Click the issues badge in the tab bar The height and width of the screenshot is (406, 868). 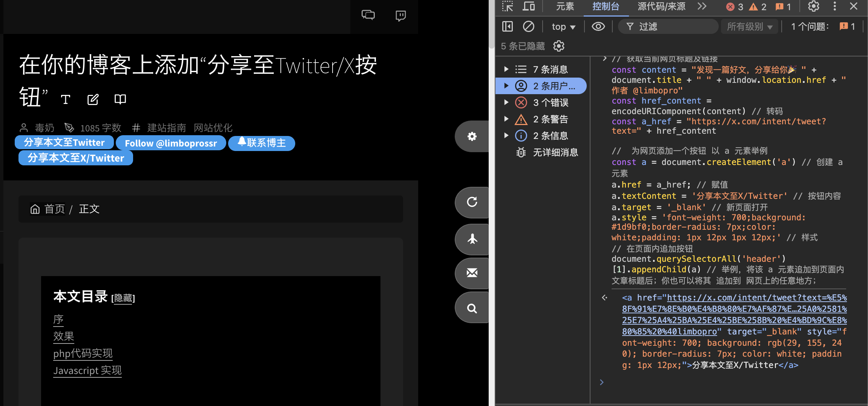tap(783, 7)
